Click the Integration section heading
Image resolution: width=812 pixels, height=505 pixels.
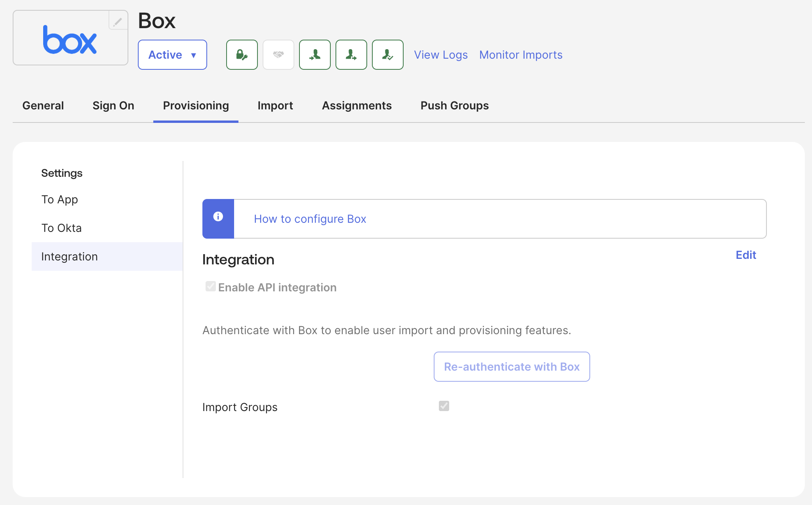point(238,260)
